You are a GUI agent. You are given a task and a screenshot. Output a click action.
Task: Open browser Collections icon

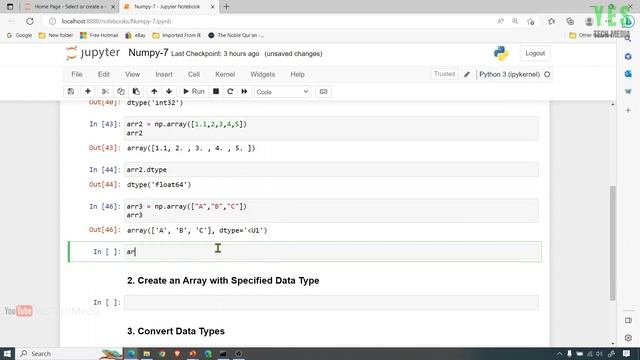tap(570, 21)
